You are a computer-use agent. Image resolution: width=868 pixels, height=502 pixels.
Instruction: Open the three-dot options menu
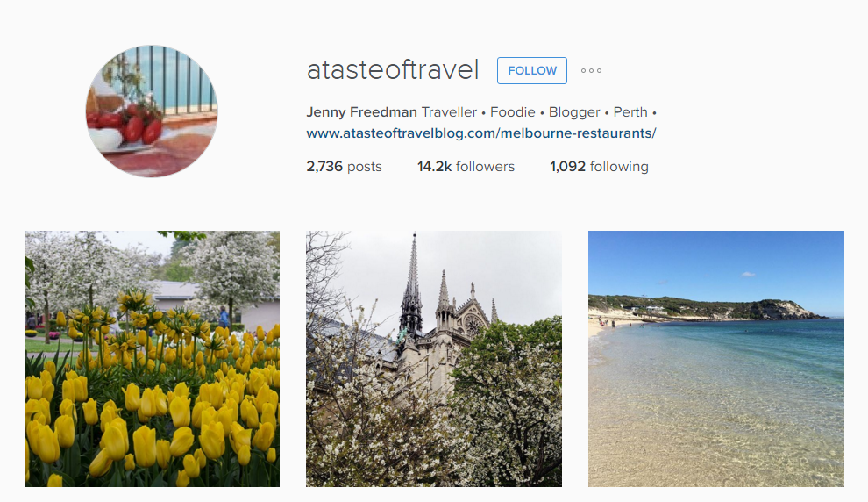(591, 70)
